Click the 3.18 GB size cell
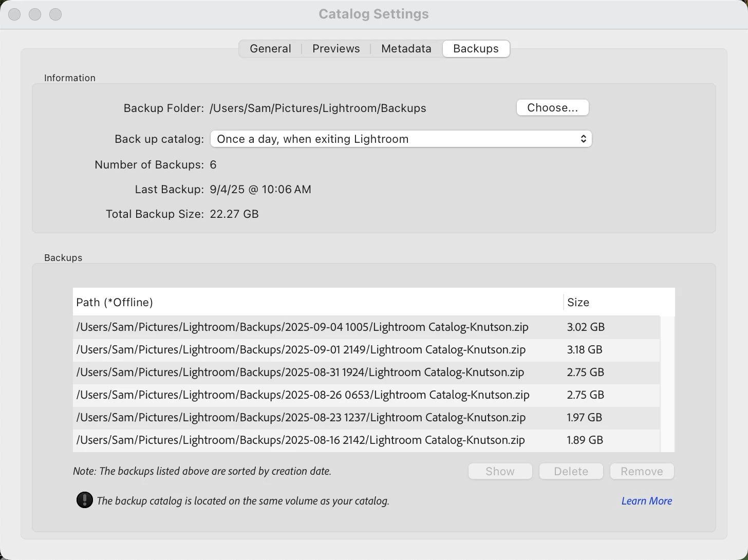The image size is (748, 560). tap(585, 350)
